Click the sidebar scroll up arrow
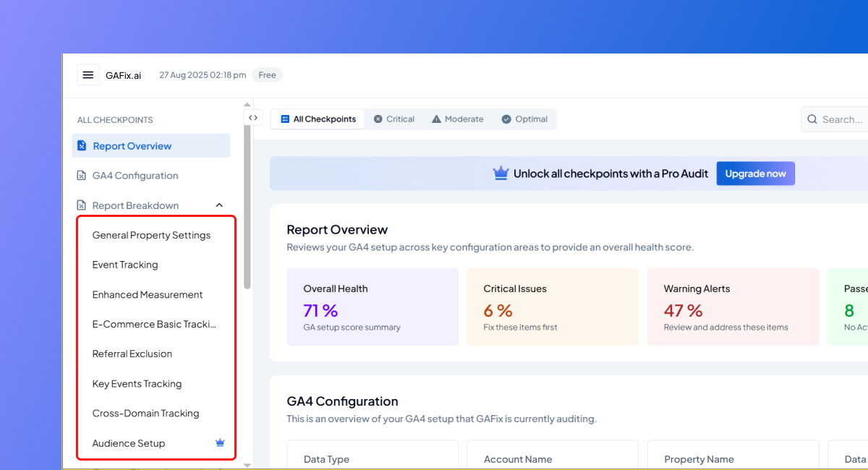Image resolution: width=868 pixels, height=470 pixels. pos(247,105)
